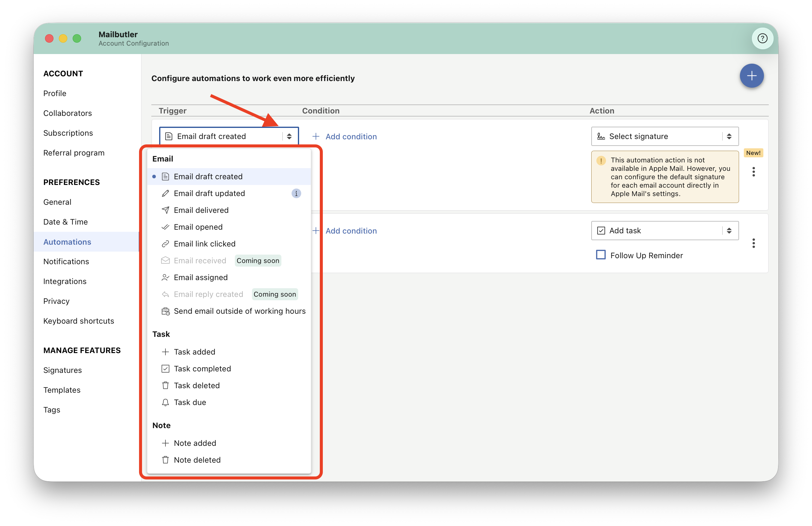Click the trash icon beside Note deleted
Image resolution: width=812 pixels, height=526 pixels.
(165, 460)
